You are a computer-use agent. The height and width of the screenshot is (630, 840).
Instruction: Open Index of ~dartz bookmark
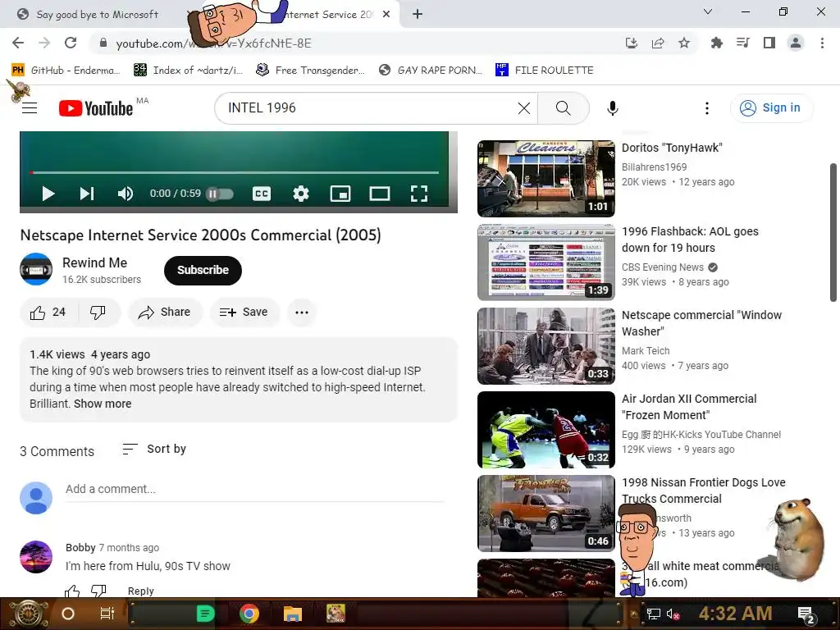(x=189, y=71)
